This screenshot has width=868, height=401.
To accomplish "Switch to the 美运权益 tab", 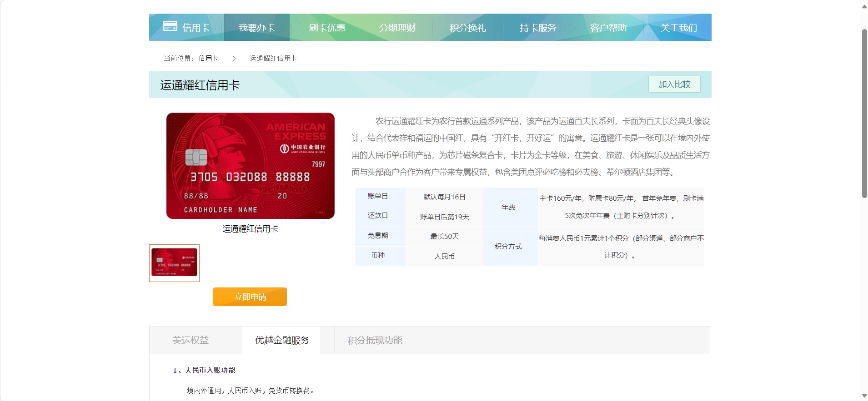I will [191, 340].
